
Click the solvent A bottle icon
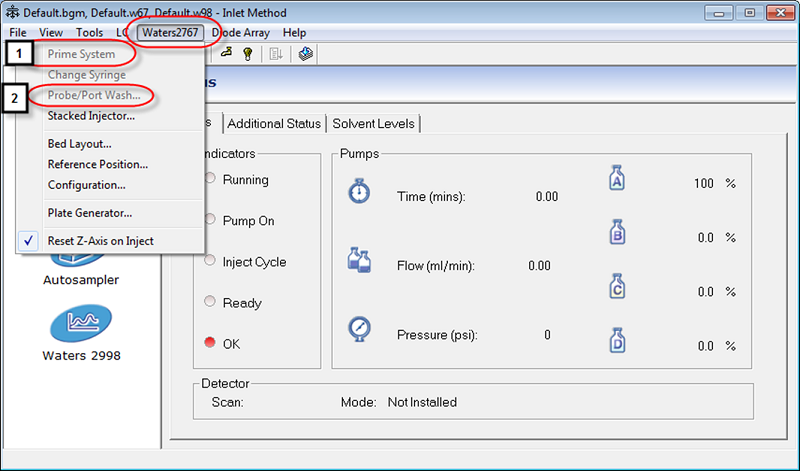tap(617, 178)
